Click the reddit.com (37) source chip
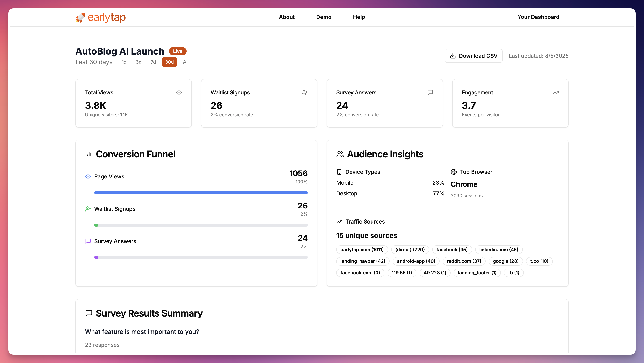 pos(464,261)
